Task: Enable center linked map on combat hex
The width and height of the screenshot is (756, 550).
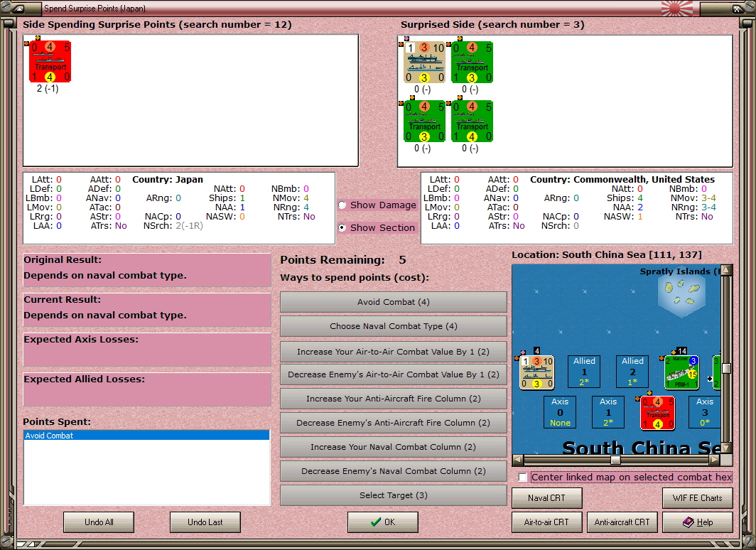Action: 523,478
